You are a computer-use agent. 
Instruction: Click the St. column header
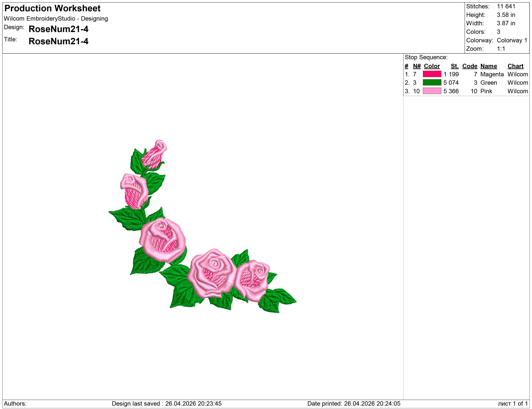(454, 66)
